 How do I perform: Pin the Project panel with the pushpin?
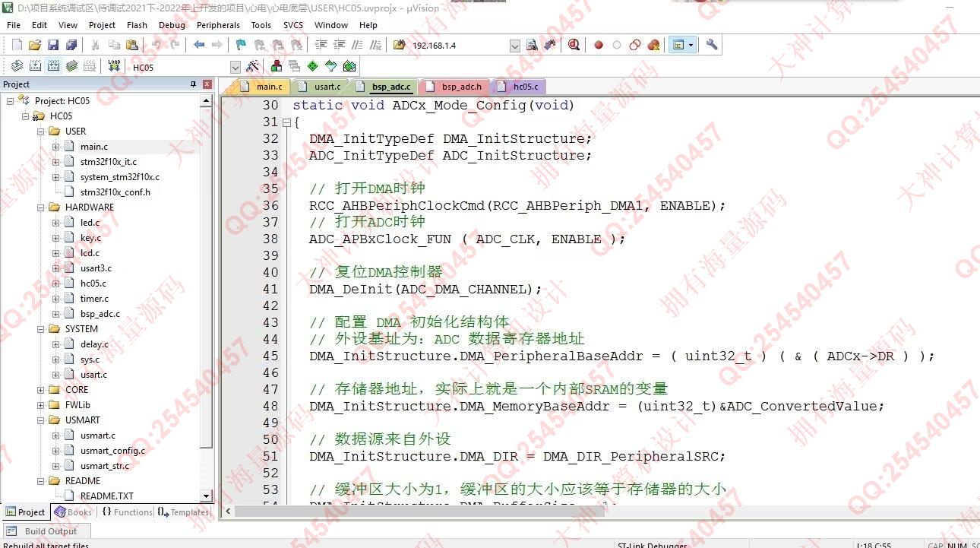pyautogui.click(x=192, y=84)
